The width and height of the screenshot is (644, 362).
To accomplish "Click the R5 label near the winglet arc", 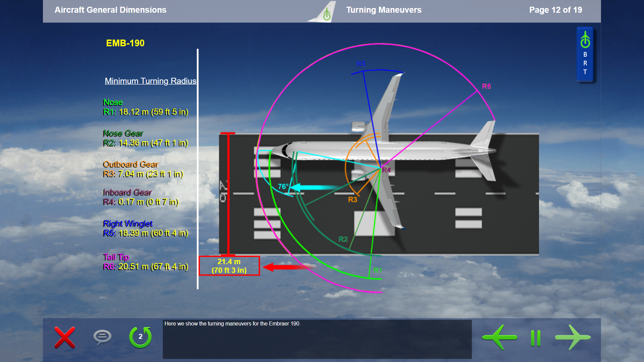I will click(361, 64).
